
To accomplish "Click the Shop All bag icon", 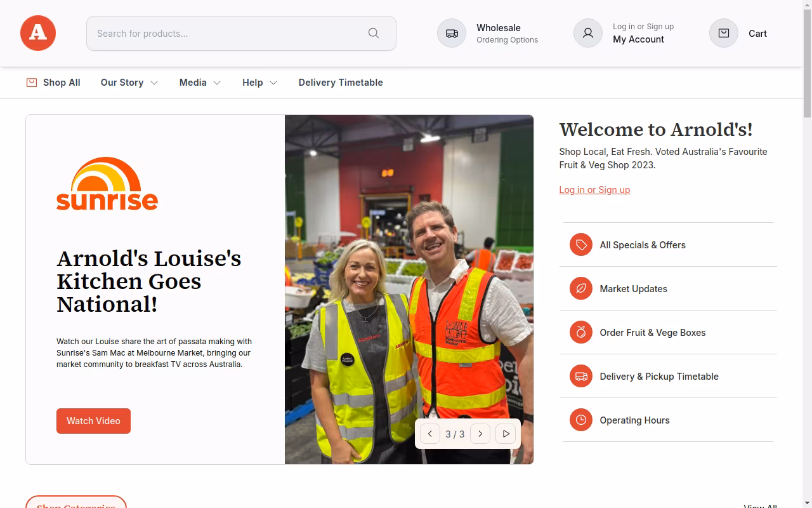I will click(x=32, y=83).
